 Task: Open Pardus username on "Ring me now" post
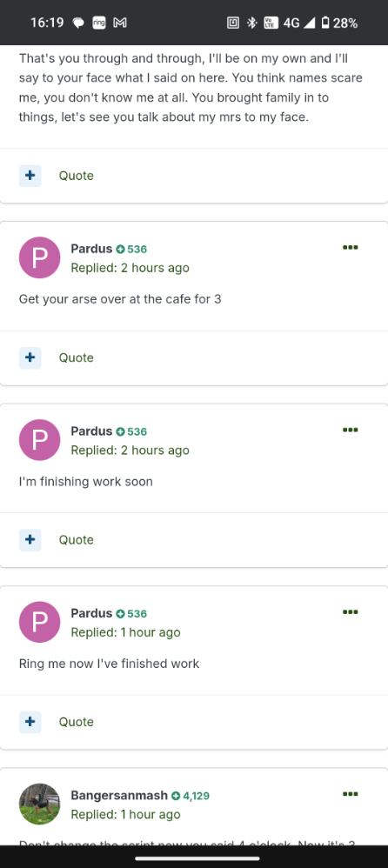91,613
